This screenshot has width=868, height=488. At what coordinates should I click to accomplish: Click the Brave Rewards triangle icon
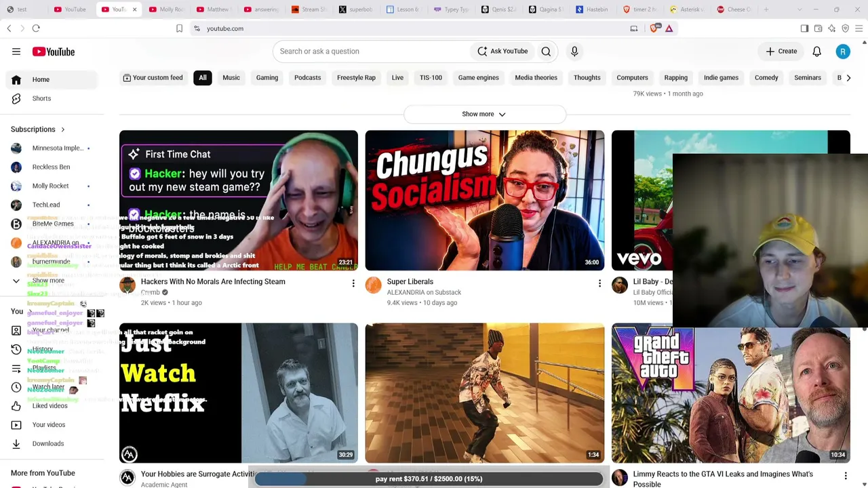(669, 28)
